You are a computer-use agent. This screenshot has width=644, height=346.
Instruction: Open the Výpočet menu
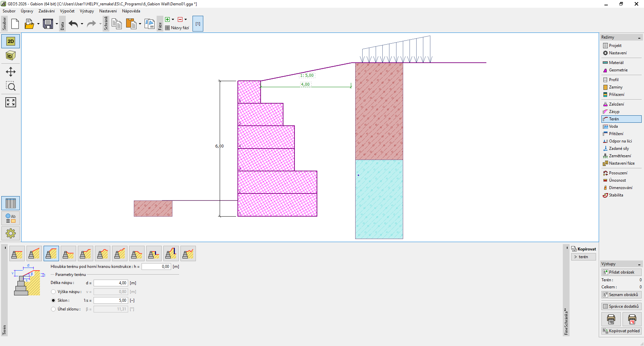[x=67, y=11]
